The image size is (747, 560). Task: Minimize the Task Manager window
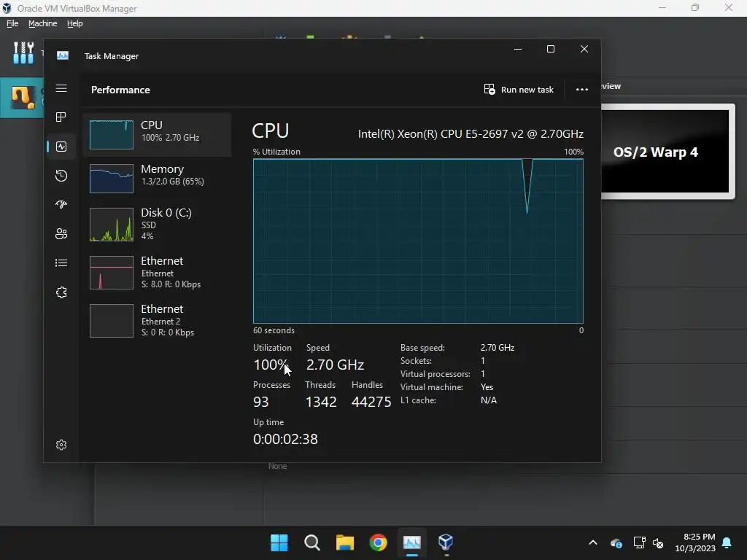[x=518, y=49]
